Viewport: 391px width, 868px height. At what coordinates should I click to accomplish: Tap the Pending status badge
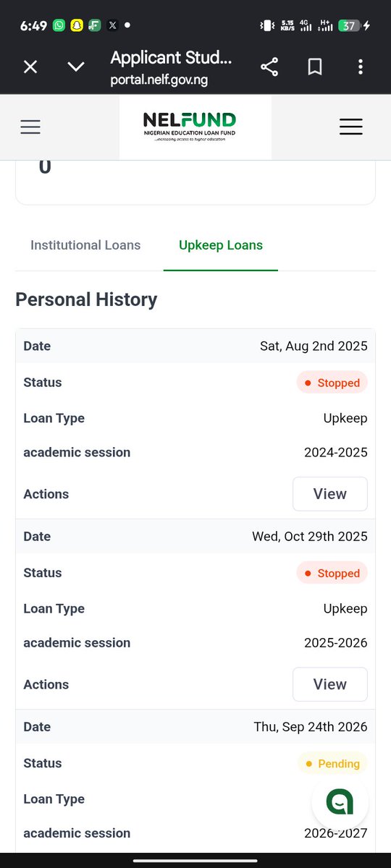pyautogui.click(x=332, y=764)
